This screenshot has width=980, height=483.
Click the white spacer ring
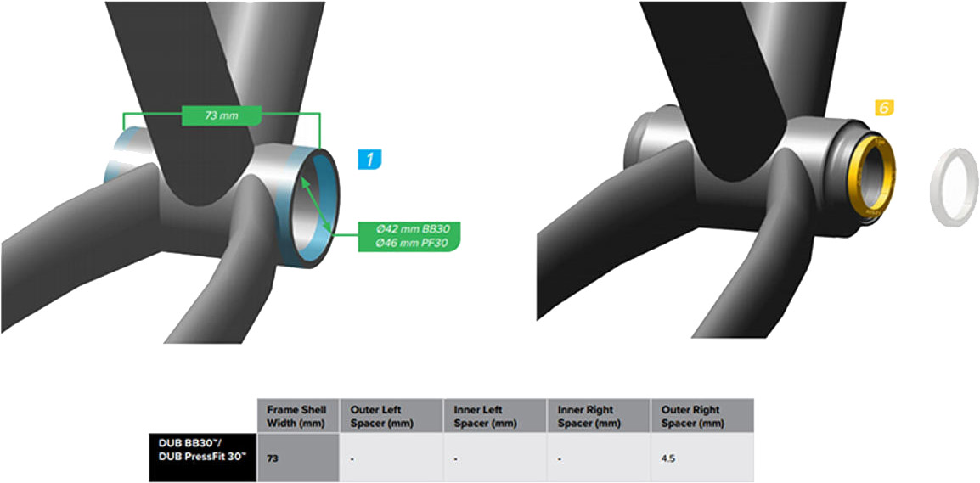tap(955, 186)
